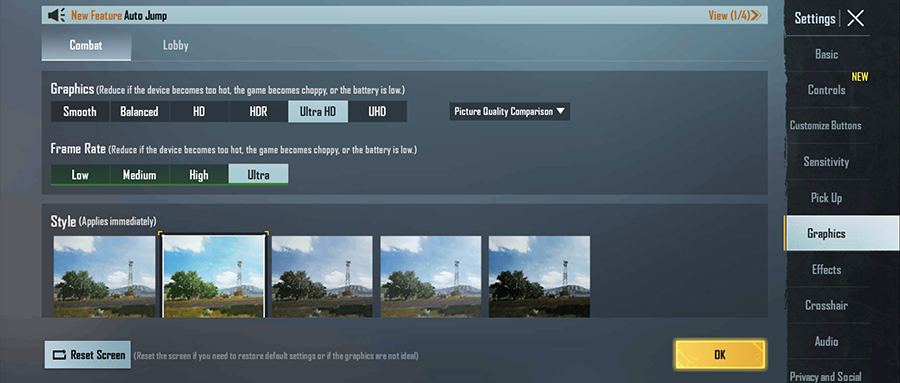Viewport: 900px width, 383px height.
Task: Select the first style thumbnail
Action: coord(104,276)
